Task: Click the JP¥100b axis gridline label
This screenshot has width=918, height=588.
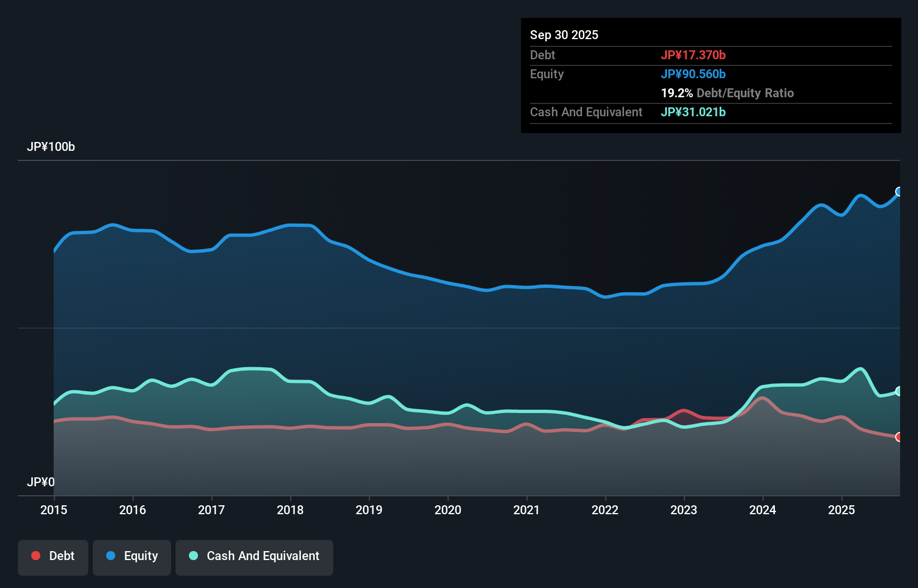Action: tap(51, 147)
